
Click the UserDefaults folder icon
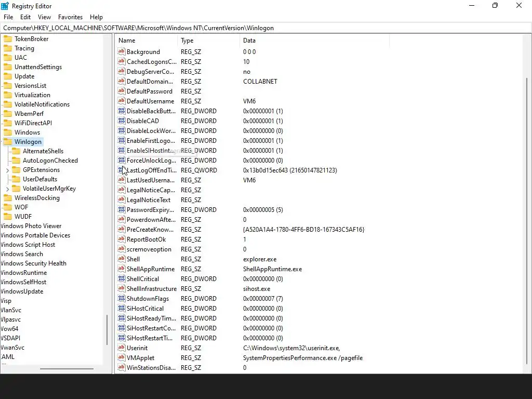pyautogui.click(x=16, y=179)
